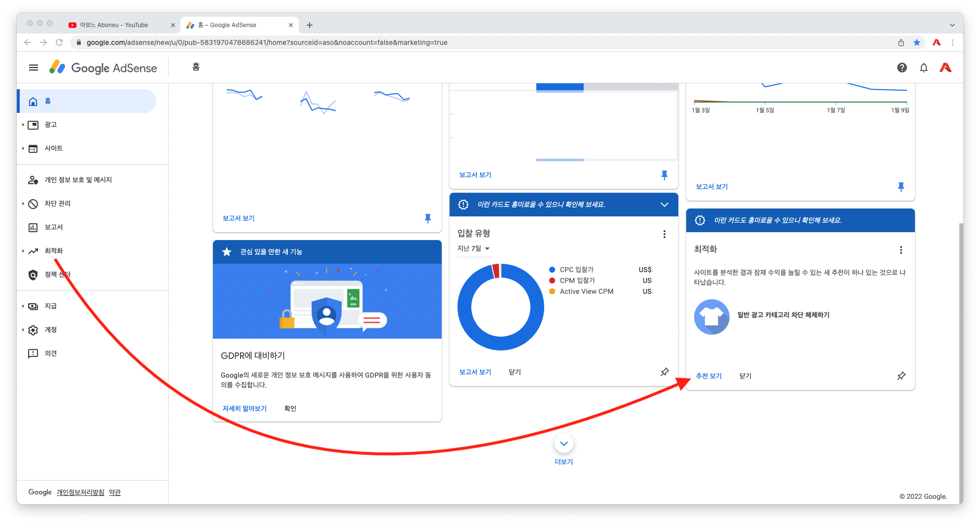Expand the 계정 submenu arrow
Image resolution: width=980 pixels, height=525 pixels.
pyautogui.click(x=23, y=330)
